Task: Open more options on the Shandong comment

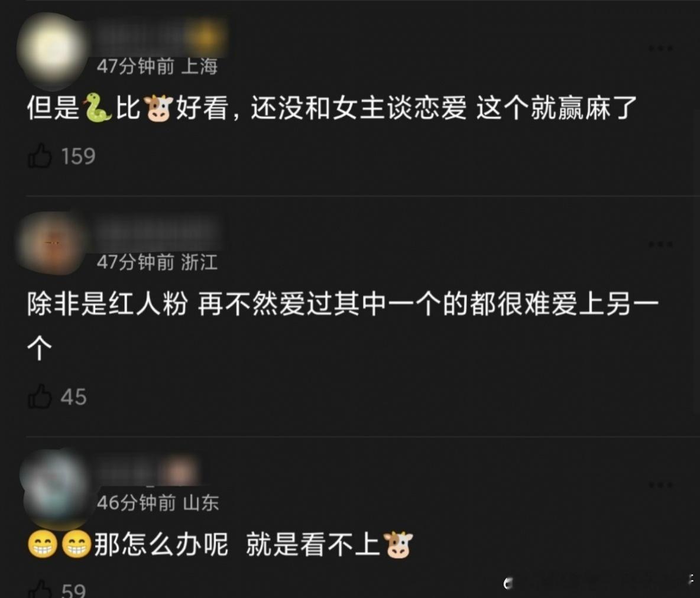Action: tap(661, 485)
